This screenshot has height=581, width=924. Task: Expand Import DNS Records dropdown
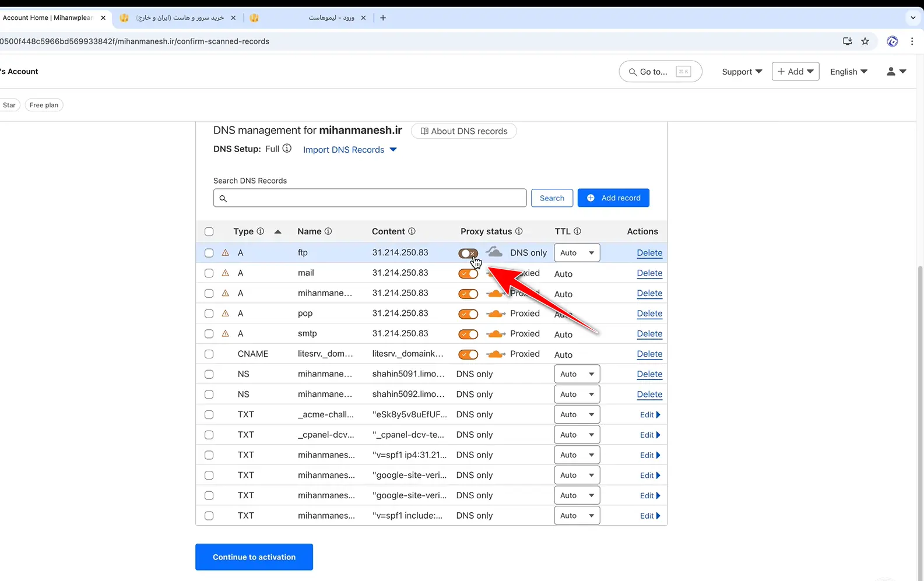(350, 150)
